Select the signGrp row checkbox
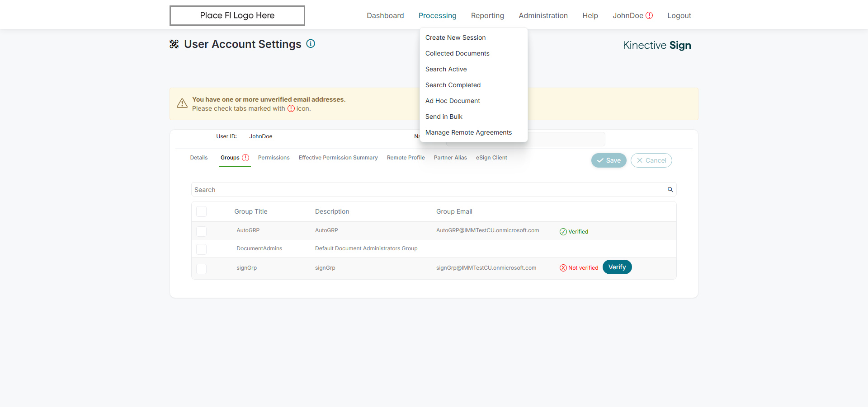868x407 pixels. coord(202,269)
